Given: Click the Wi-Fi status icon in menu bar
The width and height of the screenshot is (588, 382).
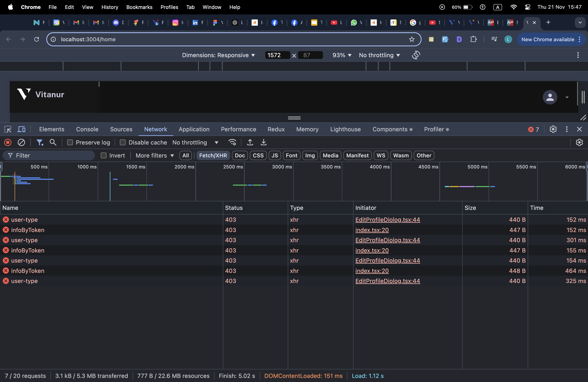Looking at the screenshot, I should 513,7.
